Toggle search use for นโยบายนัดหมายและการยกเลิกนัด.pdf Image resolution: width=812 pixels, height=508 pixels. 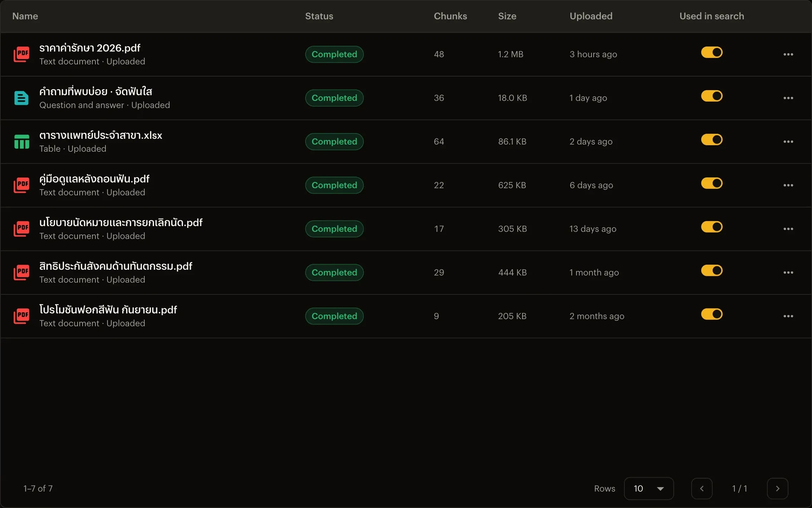[712, 227]
